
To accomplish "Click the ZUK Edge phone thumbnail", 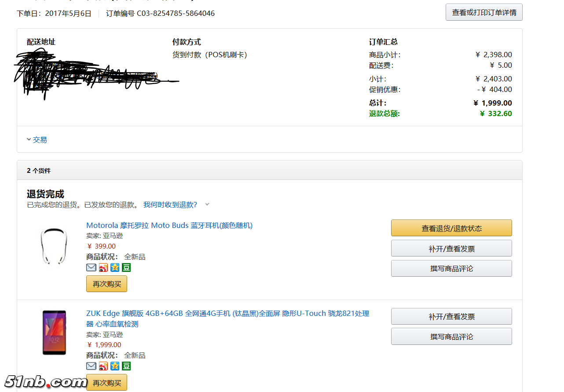I will pos(54,333).
